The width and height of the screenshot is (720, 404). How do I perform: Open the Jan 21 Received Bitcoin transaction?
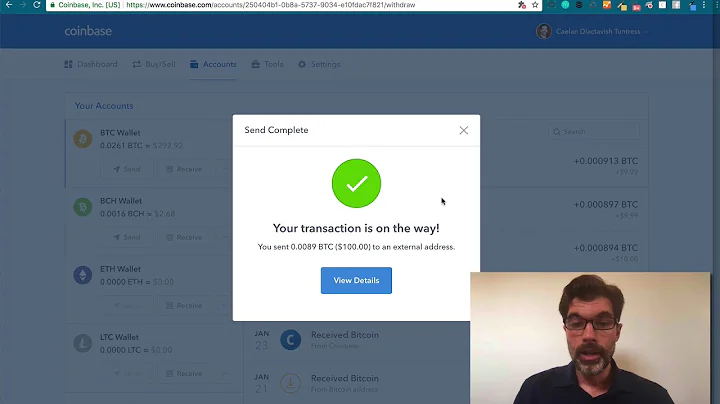345,378
